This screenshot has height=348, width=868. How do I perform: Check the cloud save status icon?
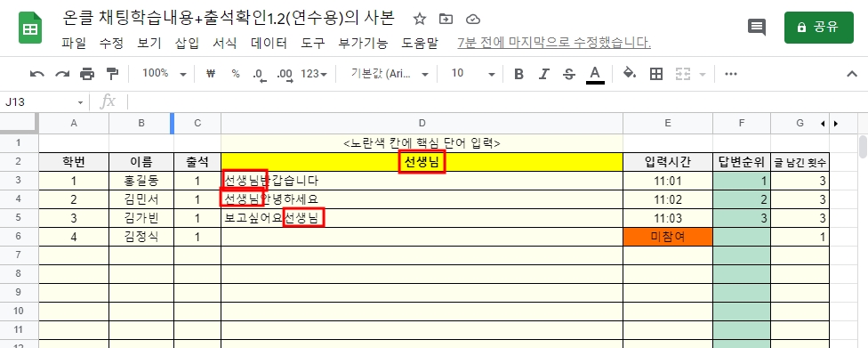pos(472,20)
